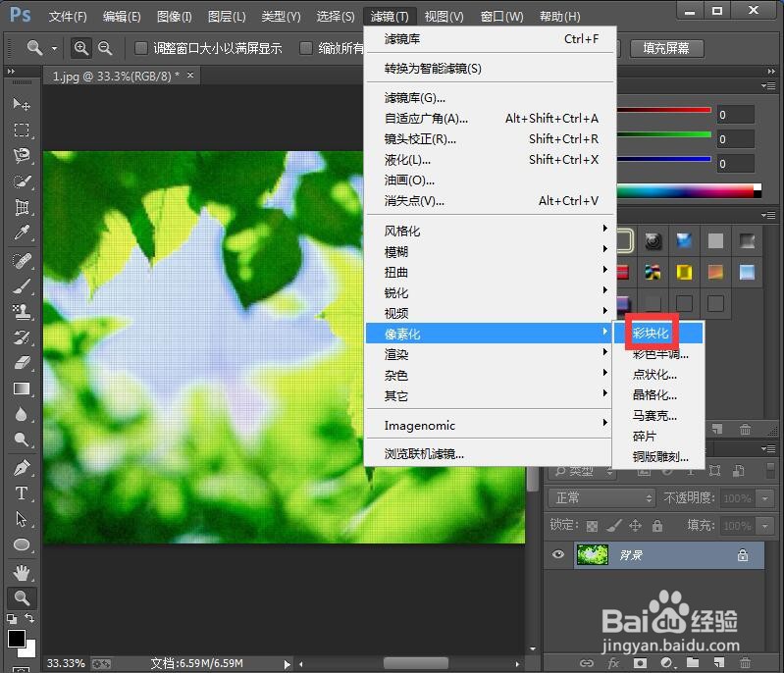This screenshot has height=673, width=784.
Task: Toggle lock all padlock icon
Action: [657, 526]
